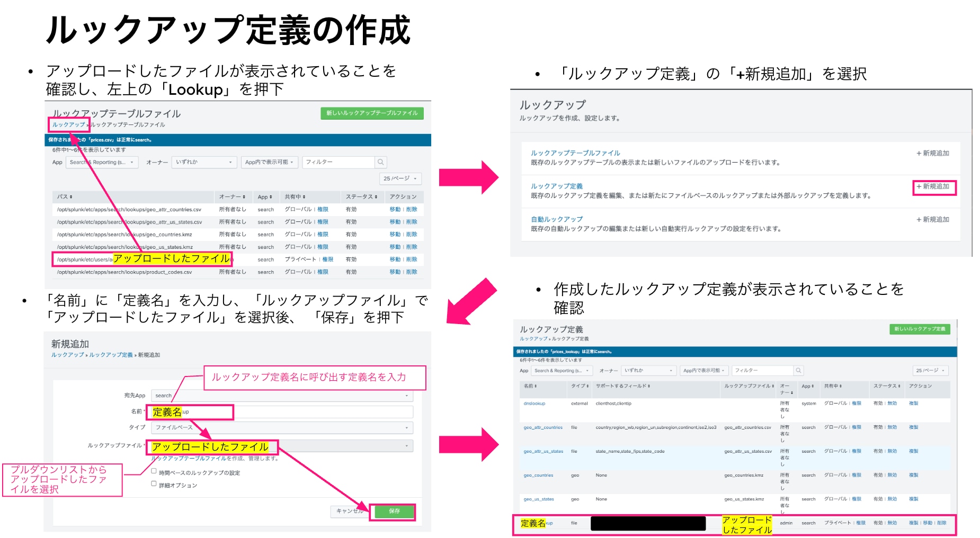The image size is (980, 538).
Task: Click ルックアップ定義 breadcrumb in add-new form
Action: 111,355
